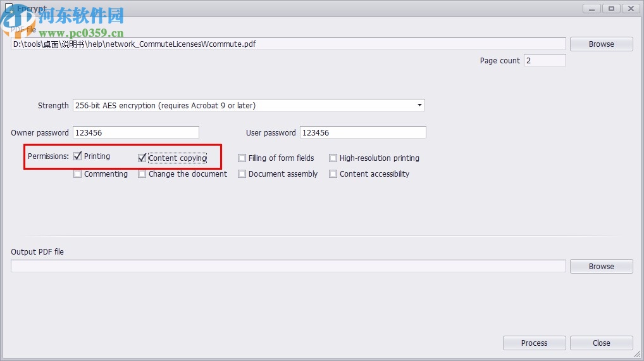Click the Page count field
The height and width of the screenshot is (361, 644).
(545, 61)
